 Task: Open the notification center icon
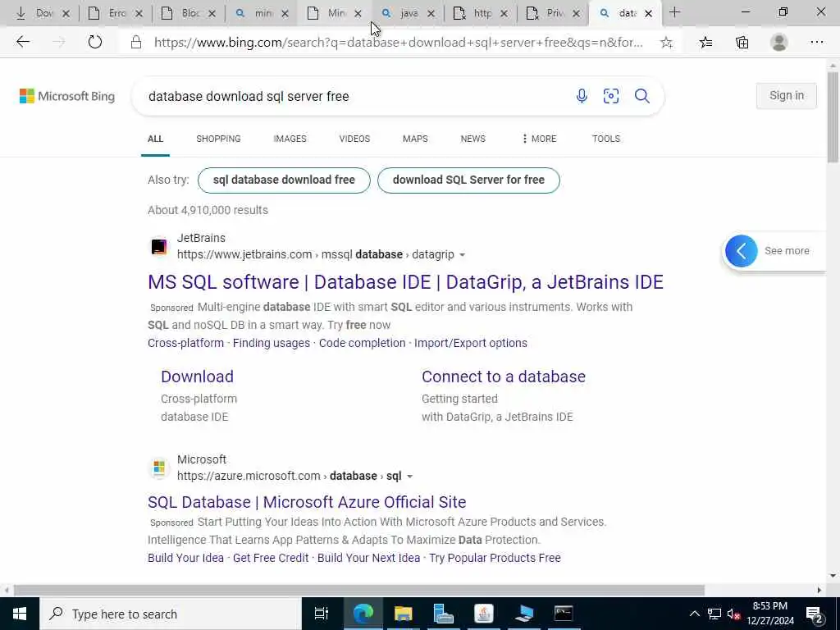coord(815,614)
